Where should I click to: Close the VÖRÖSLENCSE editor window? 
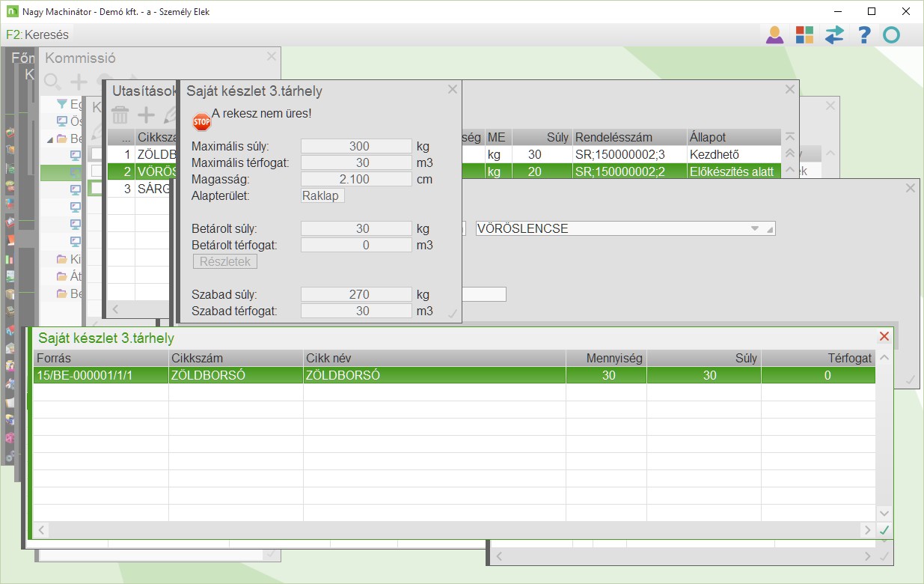click(910, 188)
